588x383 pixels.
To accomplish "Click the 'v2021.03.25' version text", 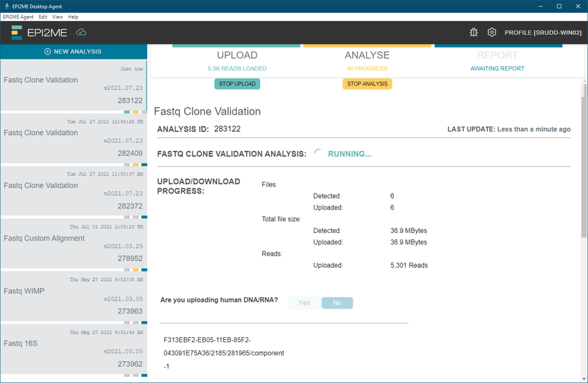I will tap(123, 246).
